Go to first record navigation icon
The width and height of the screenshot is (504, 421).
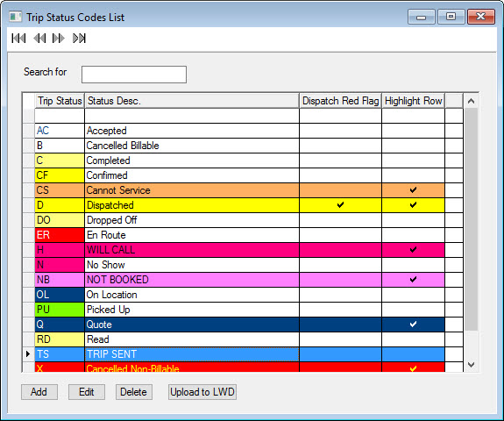pyautogui.click(x=18, y=39)
